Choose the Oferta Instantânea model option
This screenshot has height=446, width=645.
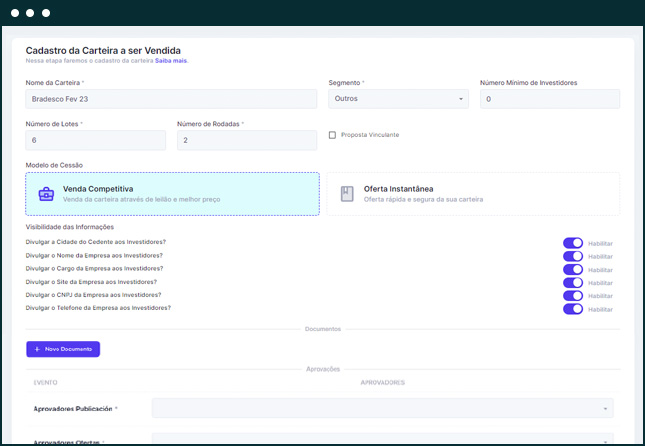[473, 194]
